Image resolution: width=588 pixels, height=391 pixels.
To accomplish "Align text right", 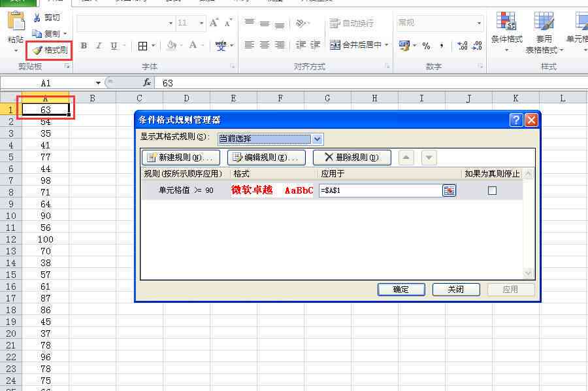I will 280,45.
